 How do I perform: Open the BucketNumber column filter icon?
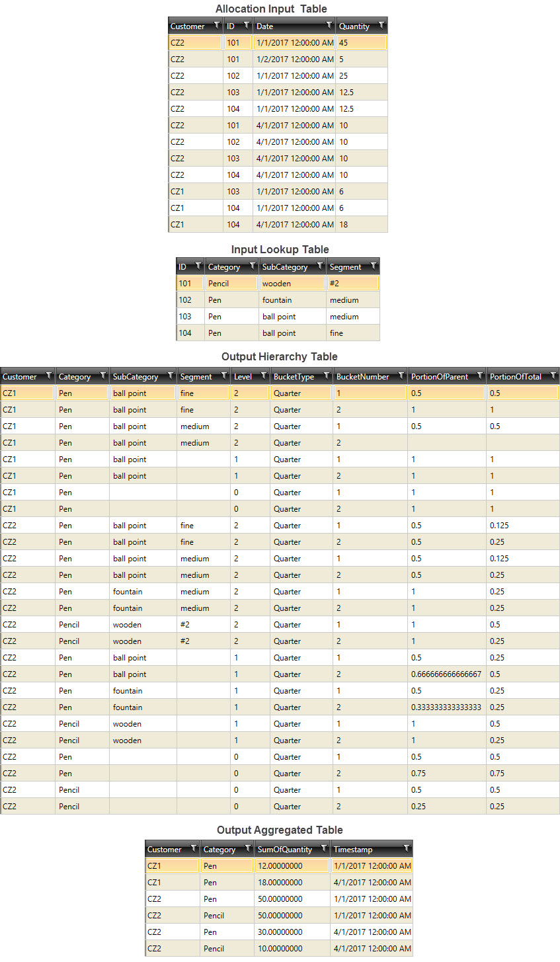tap(401, 376)
